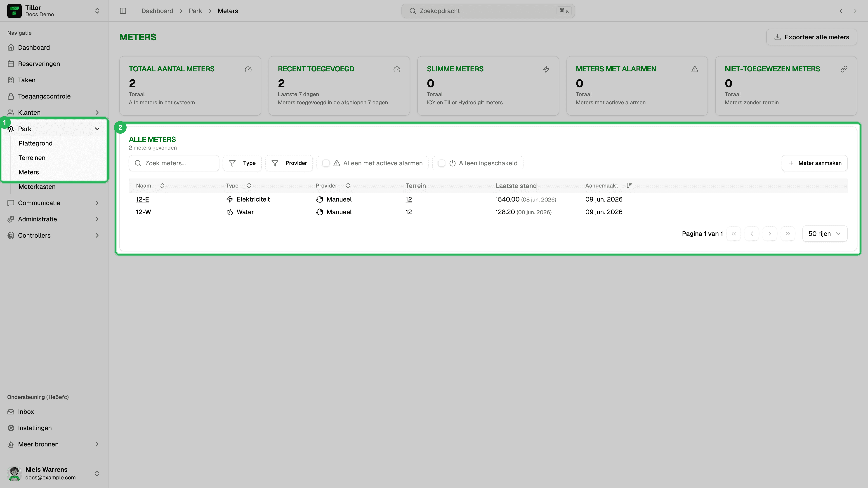Go to the next page of meters
This screenshot has width=868, height=488.
point(770,234)
